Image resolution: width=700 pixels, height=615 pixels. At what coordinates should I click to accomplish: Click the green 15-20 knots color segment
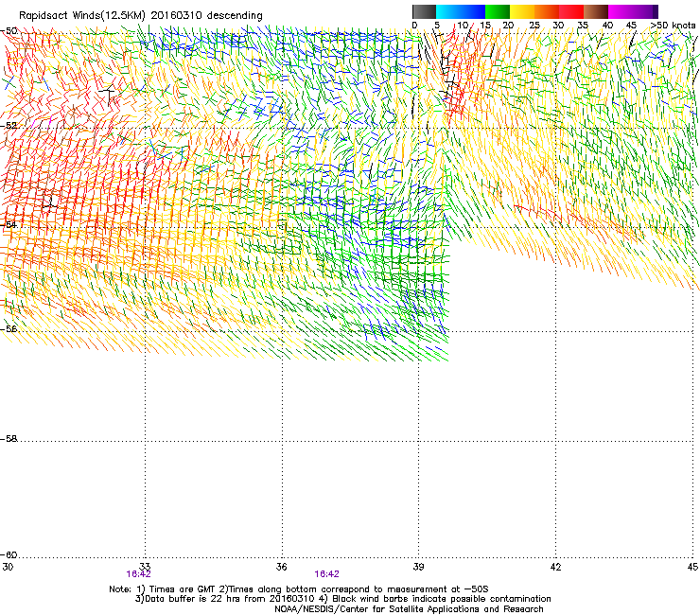click(498, 11)
